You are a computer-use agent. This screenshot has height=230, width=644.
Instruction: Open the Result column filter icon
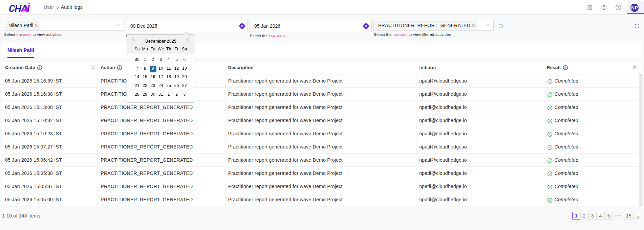(634, 68)
